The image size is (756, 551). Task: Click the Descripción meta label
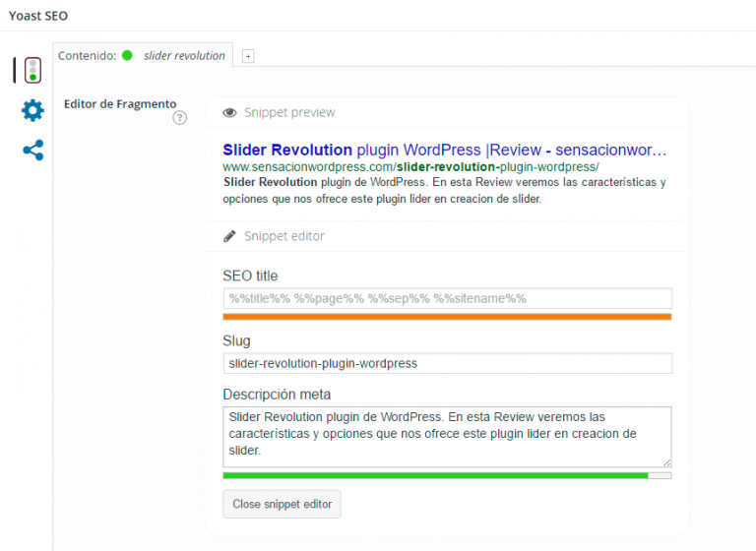pyautogui.click(x=277, y=395)
